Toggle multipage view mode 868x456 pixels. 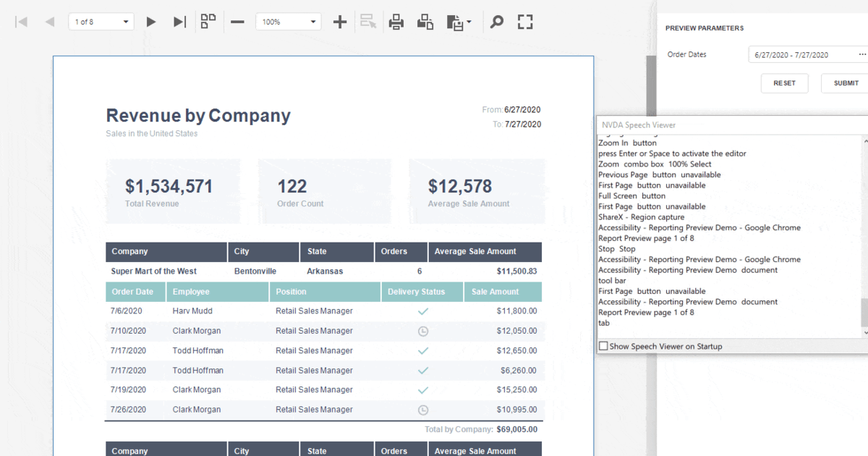pyautogui.click(x=208, y=22)
